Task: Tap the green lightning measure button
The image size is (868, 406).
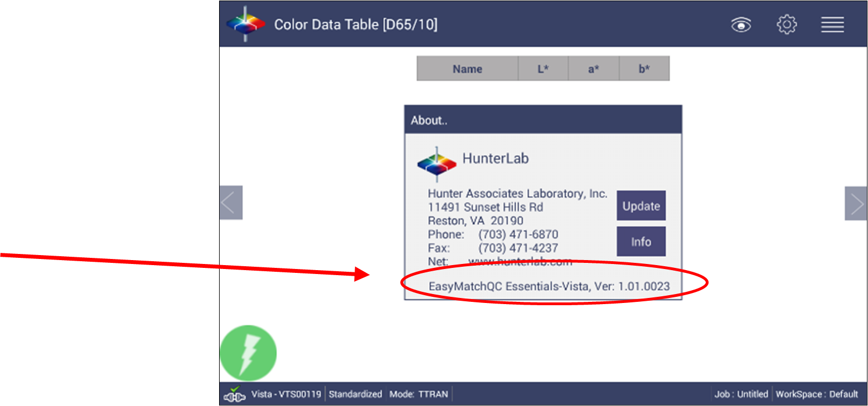Action: click(248, 353)
